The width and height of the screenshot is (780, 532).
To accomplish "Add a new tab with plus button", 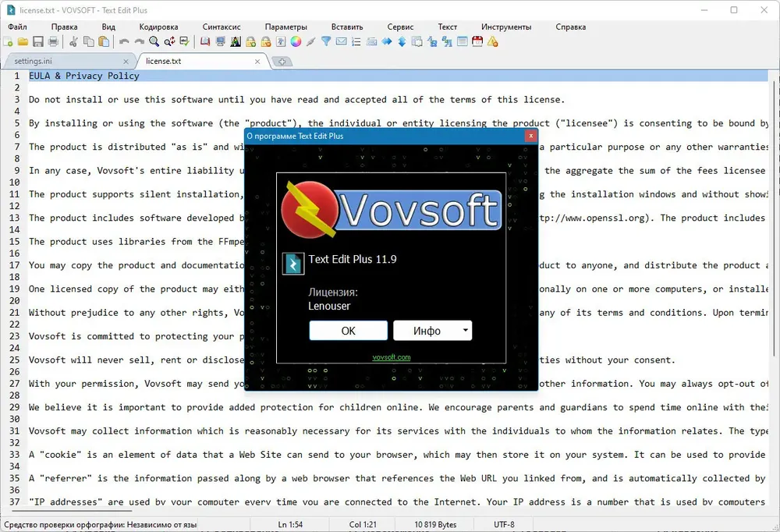I will [x=282, y=62].
